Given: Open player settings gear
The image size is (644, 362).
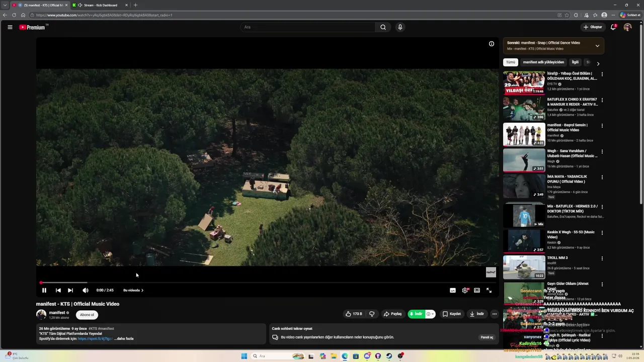Looking at the screenshot, I should (465, 290).
